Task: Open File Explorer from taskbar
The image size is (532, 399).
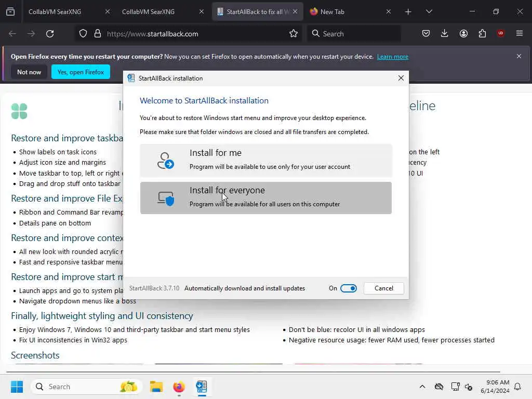Action: point(156,387)
